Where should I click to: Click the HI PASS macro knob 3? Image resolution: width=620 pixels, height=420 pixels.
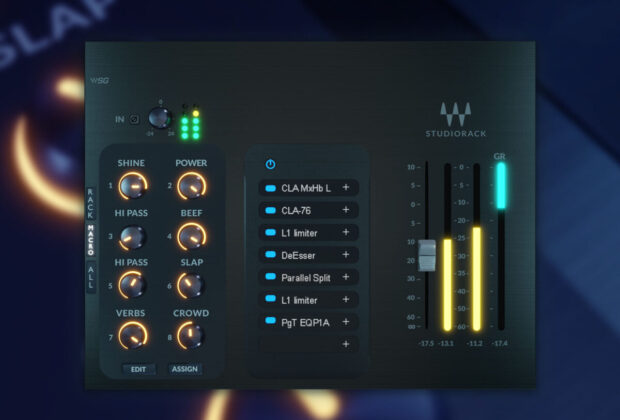tap(132, 237)
